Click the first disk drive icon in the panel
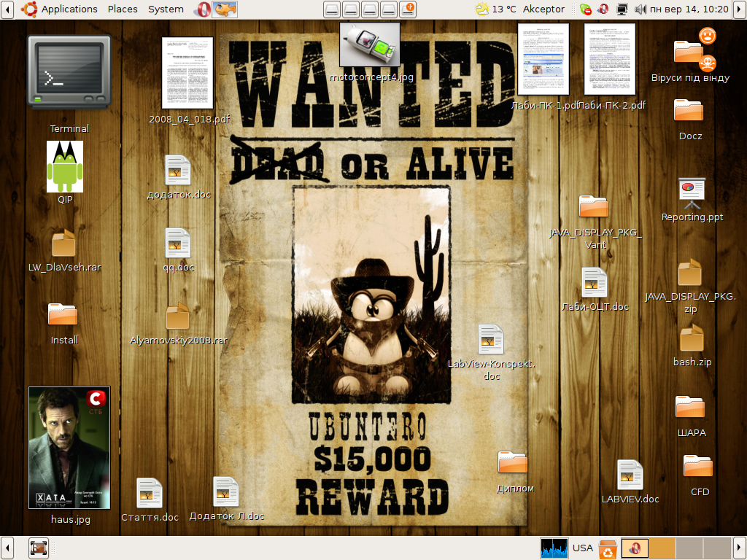Image resolution: width=747 pixels, height=560 pixels. point(332,9)
